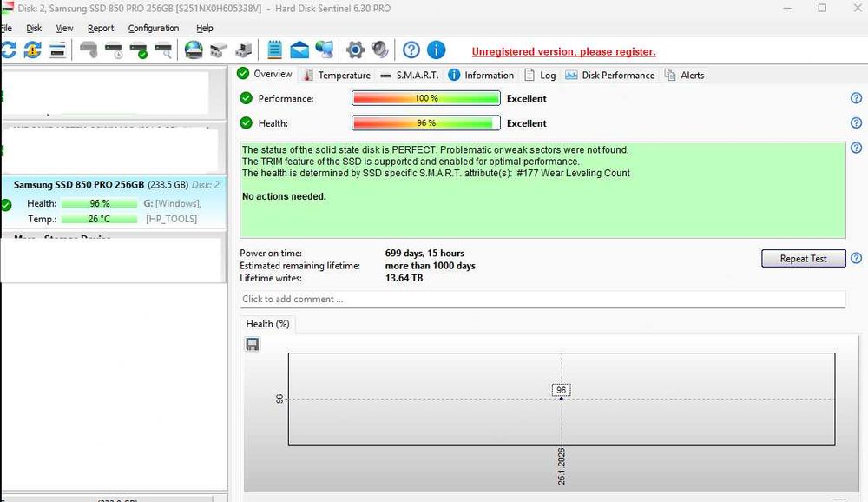
Task: Click the sidebar Temp 26 °C bar
Action: coord(99,219)
